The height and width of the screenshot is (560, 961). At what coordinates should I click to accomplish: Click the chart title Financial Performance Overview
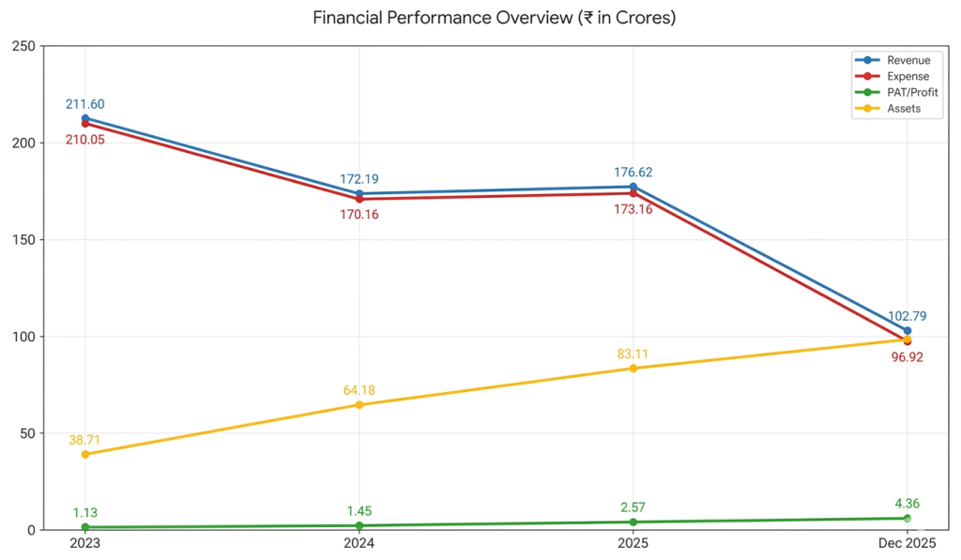coord(443,17)
